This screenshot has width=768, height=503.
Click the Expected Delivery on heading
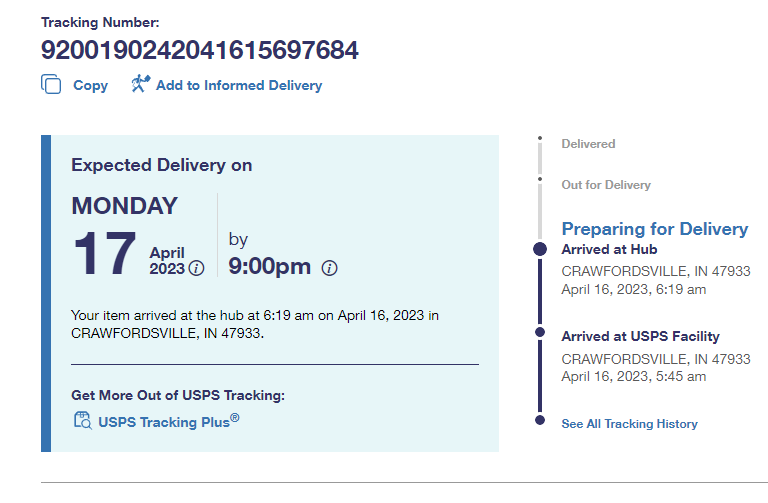pyautogui.click(x=161, y=165)
